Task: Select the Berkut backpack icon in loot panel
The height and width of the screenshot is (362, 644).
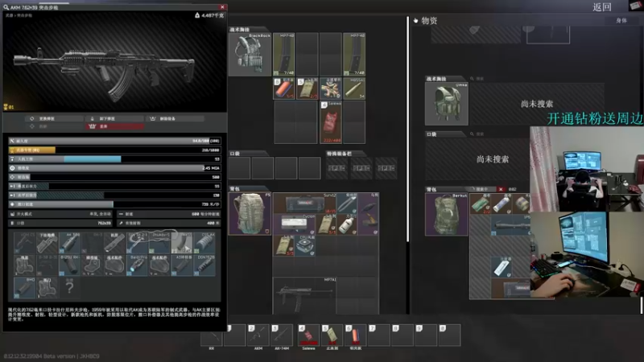Action: coord(447,214)
